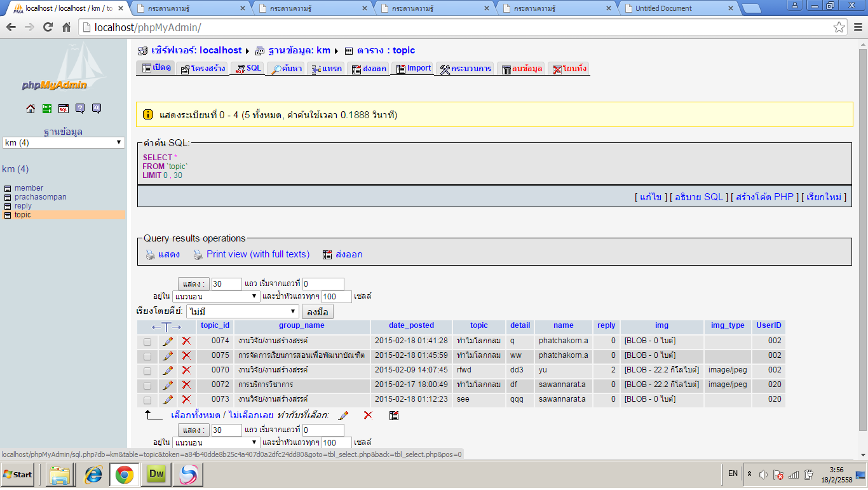The height and width of the screenshot is (490, 868).
Task: Click the starting row field showing 0
Action: click(323, 284)
